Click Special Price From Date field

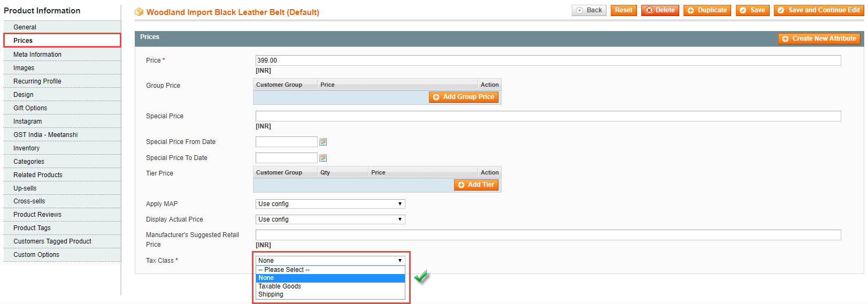(x=287, y=142)
